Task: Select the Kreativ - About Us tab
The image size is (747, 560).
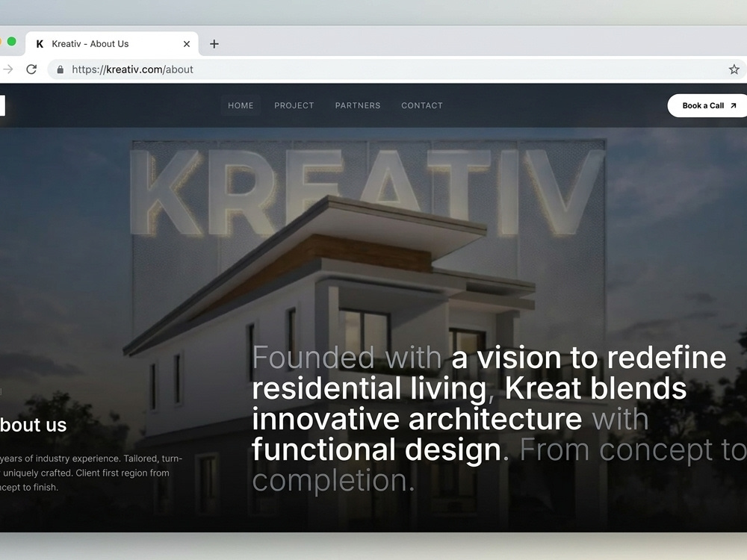Action: [x=112, y=44]
